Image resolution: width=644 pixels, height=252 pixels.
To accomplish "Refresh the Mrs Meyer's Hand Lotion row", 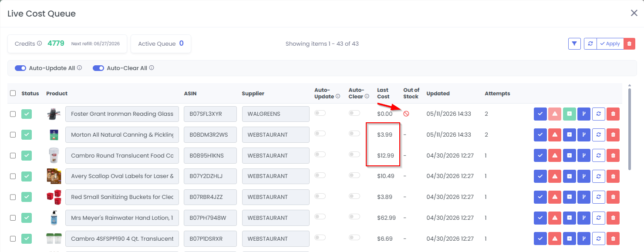I will point(599,218).
